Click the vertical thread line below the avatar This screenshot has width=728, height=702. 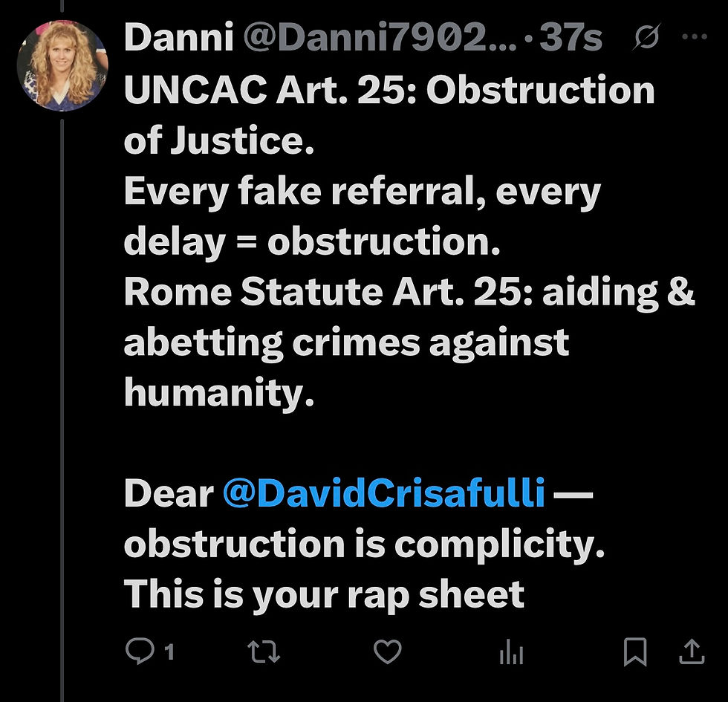point(62,371)
